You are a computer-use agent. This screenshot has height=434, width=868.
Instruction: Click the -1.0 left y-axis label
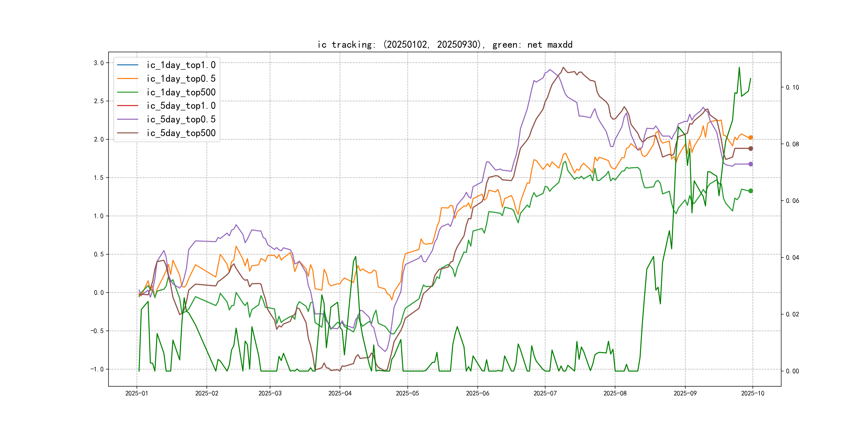[x=97, y=369]
